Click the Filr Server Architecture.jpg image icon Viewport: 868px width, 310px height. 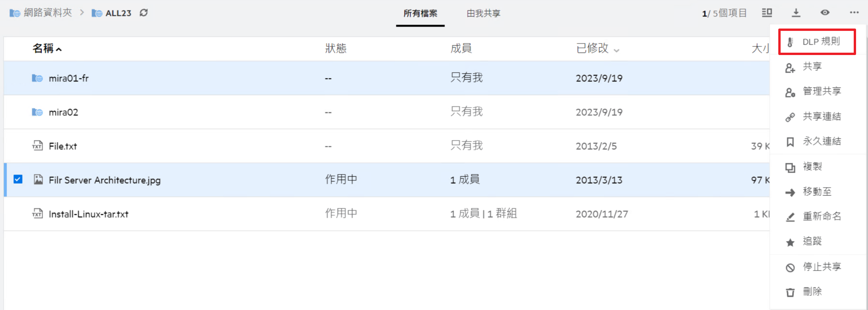coord(38,180)
